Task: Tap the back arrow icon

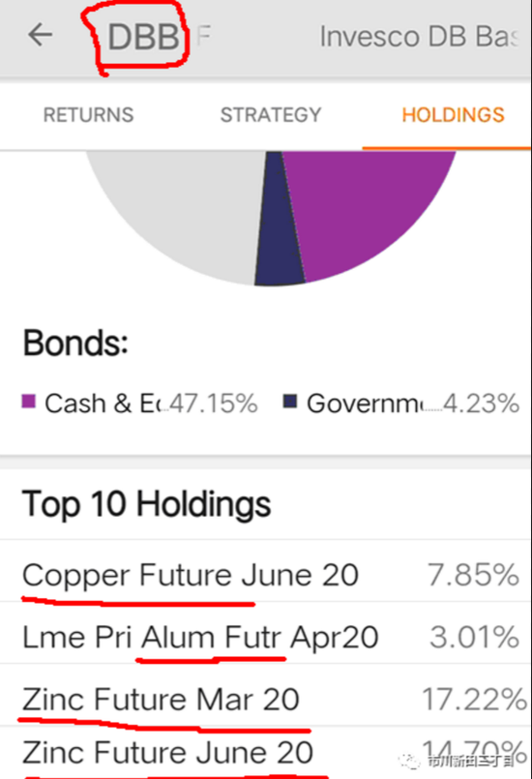Action: click(x=41, y=35)
